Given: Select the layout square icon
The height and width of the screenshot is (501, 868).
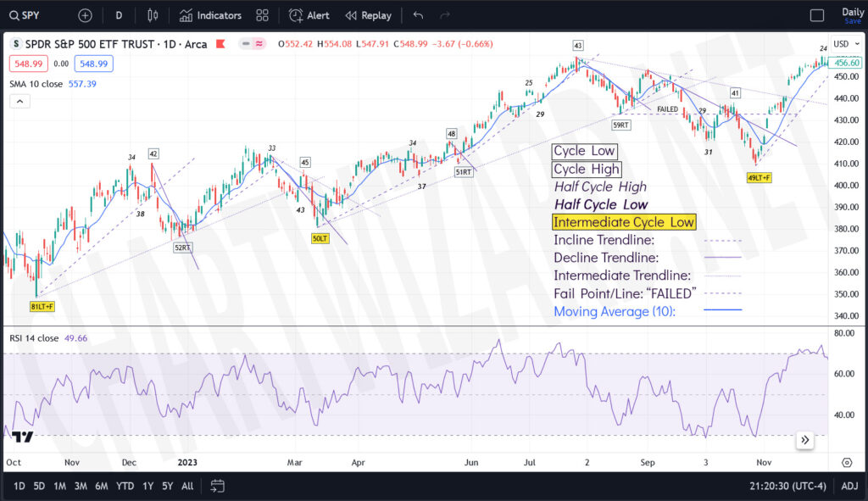Looking at the screenshot, I should [x=817, y=15].
